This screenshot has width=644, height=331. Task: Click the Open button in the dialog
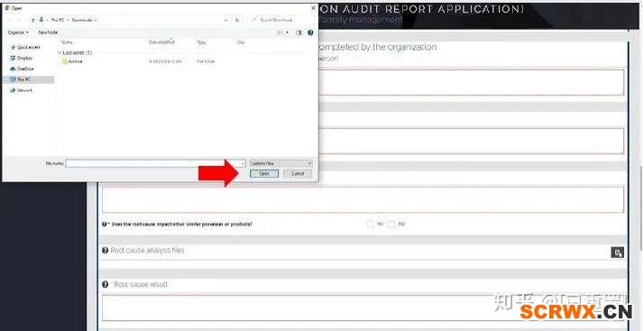264,174
